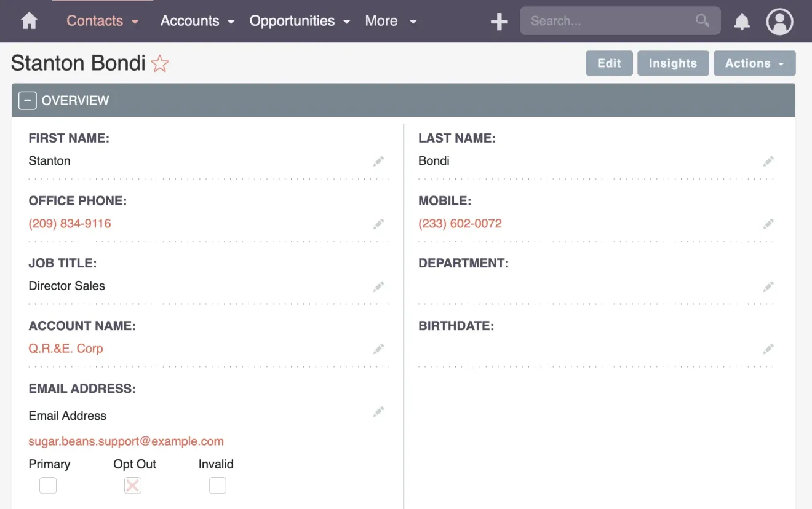Edit the Mobile number with the pencil icon
The height and width of the screenshot is (509, 812).
point(768,223)
